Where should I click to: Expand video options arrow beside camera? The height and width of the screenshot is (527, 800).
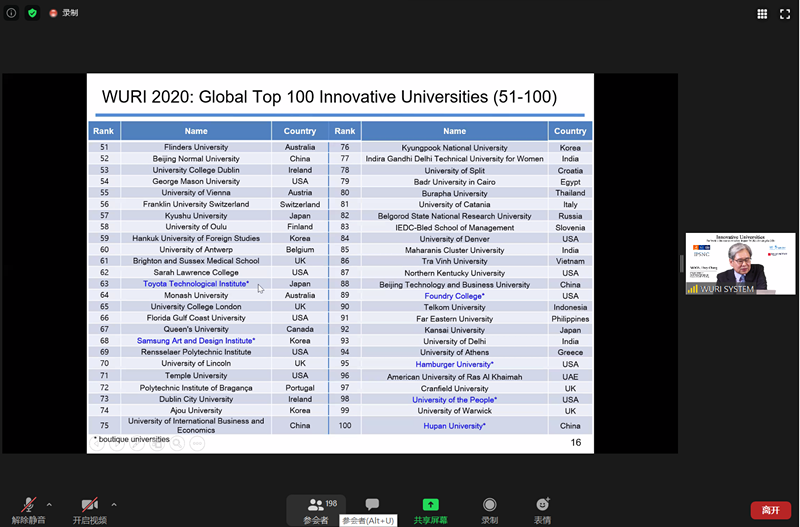pyautogui.click(x=114, y=504)
